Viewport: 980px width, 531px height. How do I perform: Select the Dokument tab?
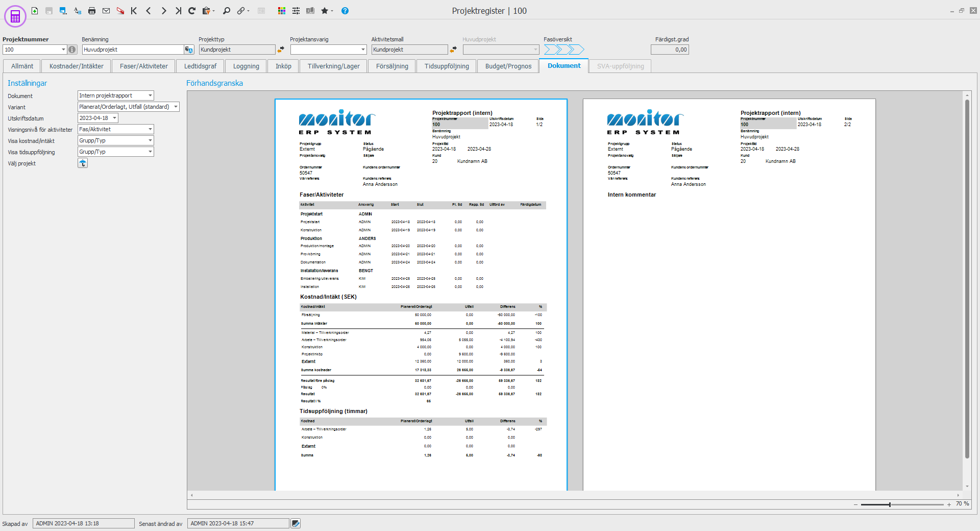tap(564, 66)
